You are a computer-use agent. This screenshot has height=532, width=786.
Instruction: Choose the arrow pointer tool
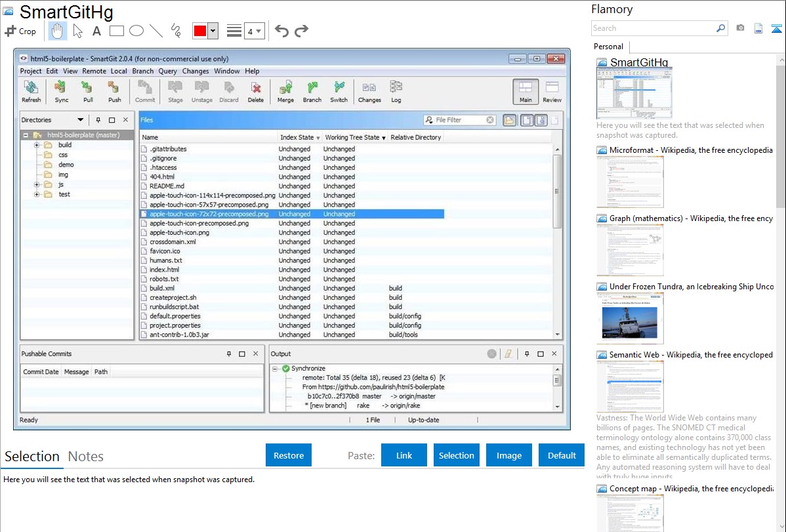click(77, 31)
